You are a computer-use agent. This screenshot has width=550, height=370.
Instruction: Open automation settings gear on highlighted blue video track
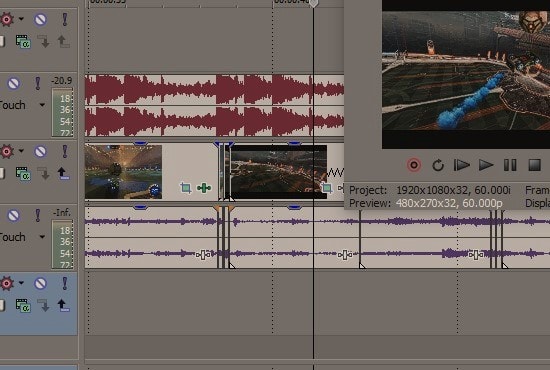pos(7,283)
